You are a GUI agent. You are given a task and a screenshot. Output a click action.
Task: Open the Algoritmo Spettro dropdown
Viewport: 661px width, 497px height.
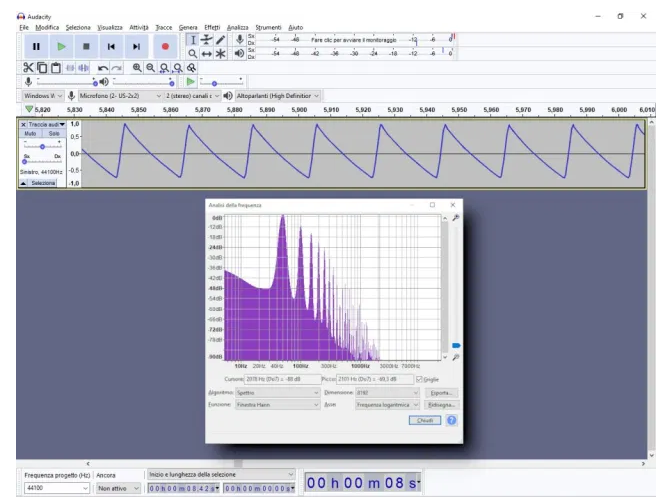pyautogui.click(x=277, y=392)
